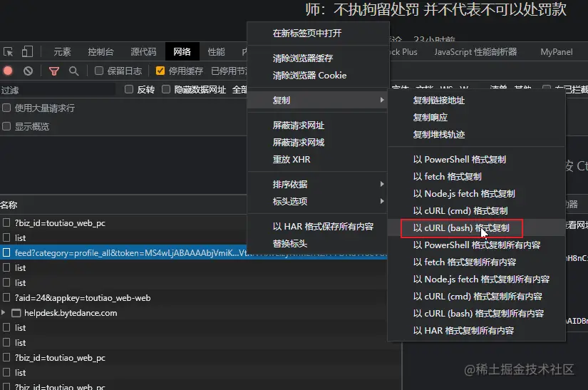Check the 保留日志 checkbox
Viewport: 588px width, 390px height.
click(99, 71)
